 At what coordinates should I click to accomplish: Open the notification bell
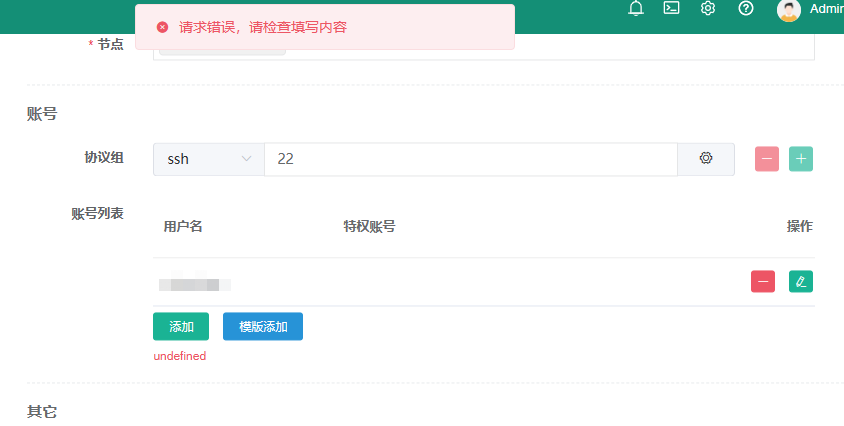pyautogui.click(x=636, y=9)
